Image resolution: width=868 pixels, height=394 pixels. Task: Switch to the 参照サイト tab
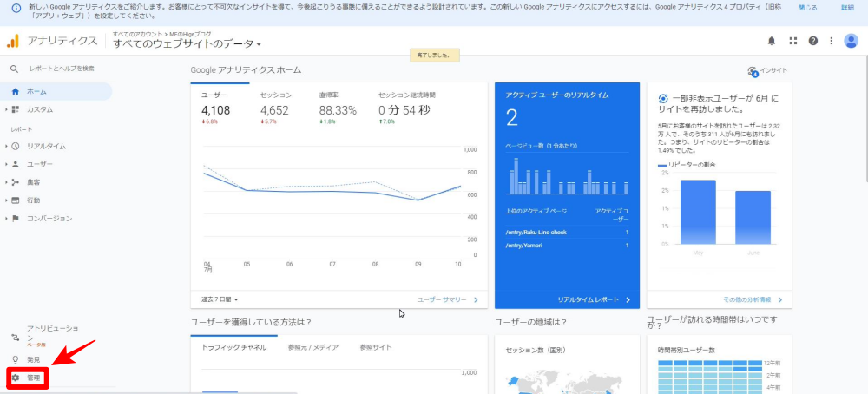pos(376,347)
